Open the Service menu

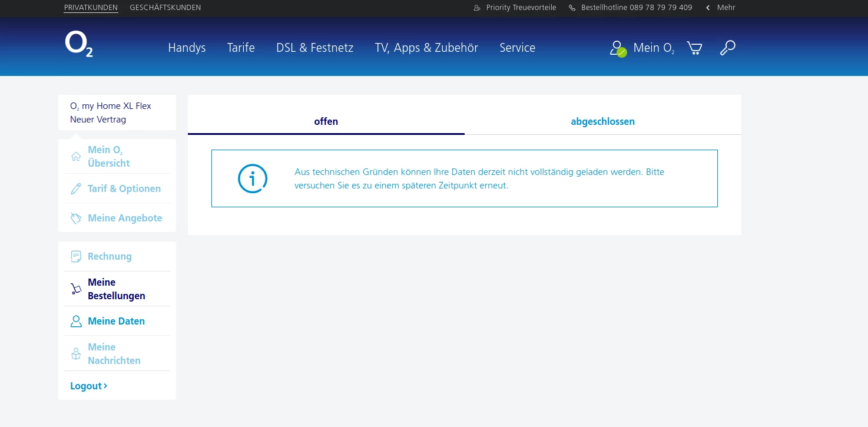pyautogui.click(x=518, y=48)
